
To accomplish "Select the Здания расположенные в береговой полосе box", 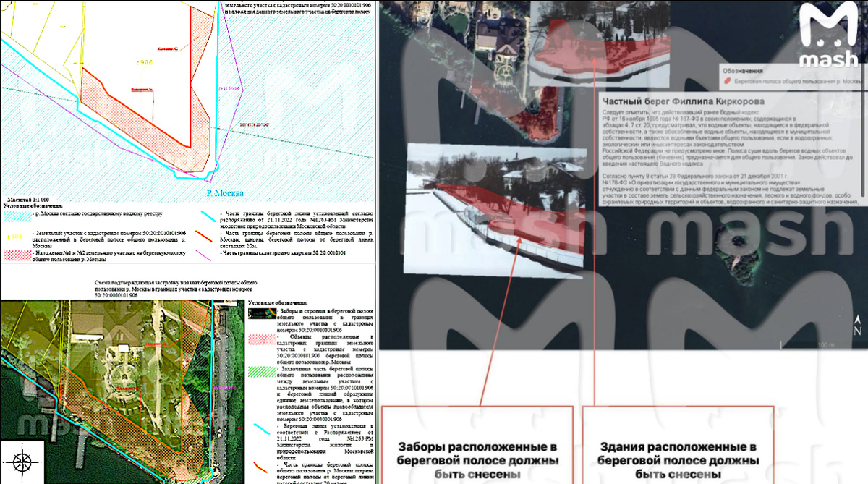I will click(678, 446).
